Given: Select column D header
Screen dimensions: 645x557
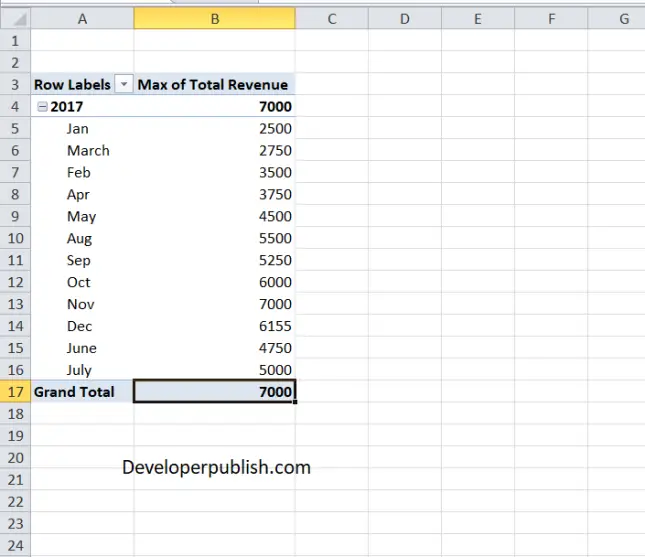Looking at the screenshot, I should click(405, 19).
